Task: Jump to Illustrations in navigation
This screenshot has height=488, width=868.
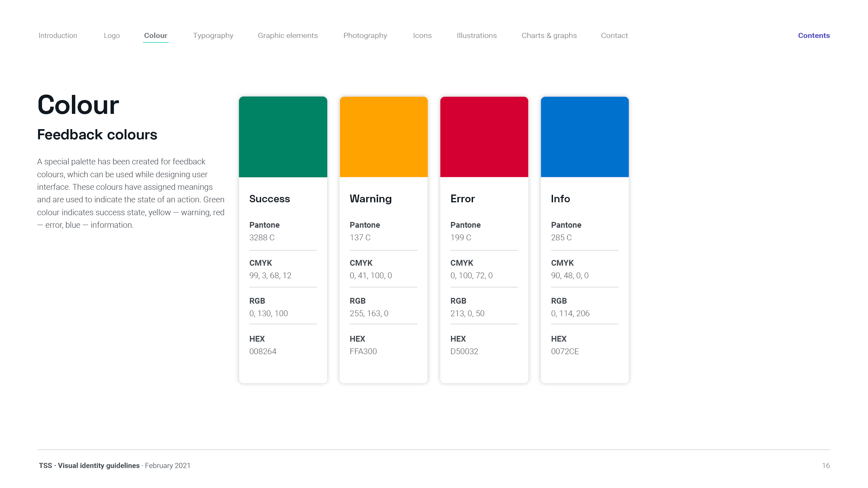Action: tap(476, 36)
